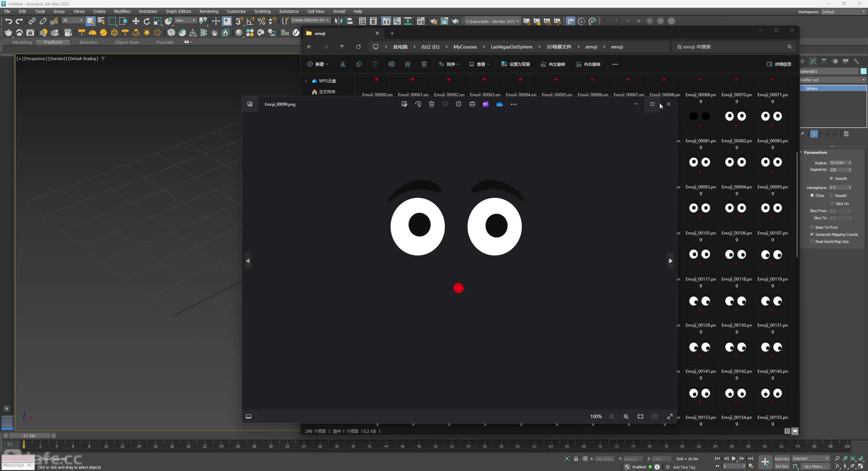Image resolution: width=868 pixels, height=471 pixels.
Task: Click the Undo icon in 3ds Max toolbar
Action: point(8,21)
